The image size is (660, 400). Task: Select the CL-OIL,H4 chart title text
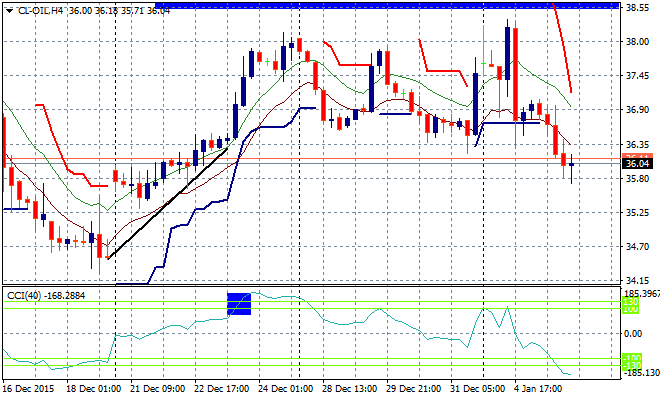40,11
